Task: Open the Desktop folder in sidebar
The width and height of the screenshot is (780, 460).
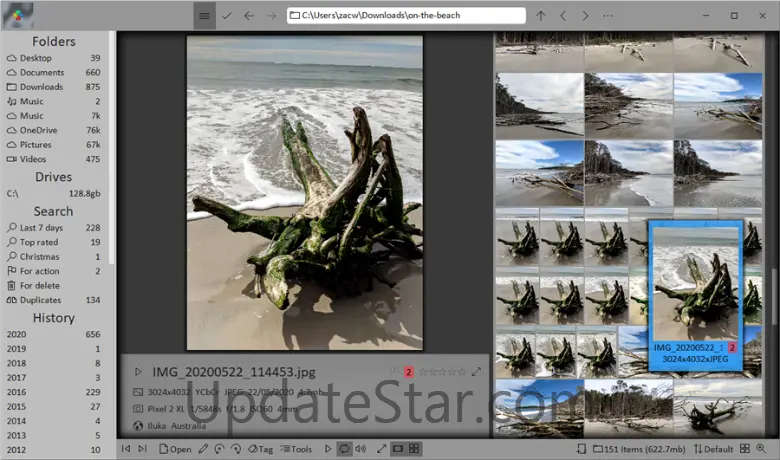Action: [x=53, y=58]
